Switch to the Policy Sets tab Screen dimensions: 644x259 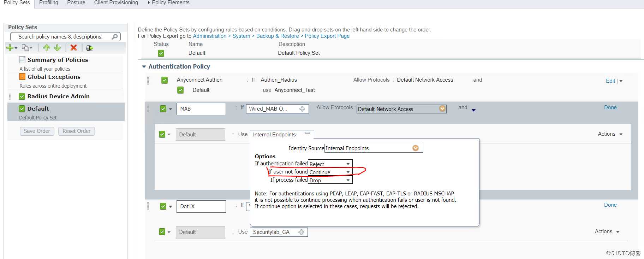(17, 3)
